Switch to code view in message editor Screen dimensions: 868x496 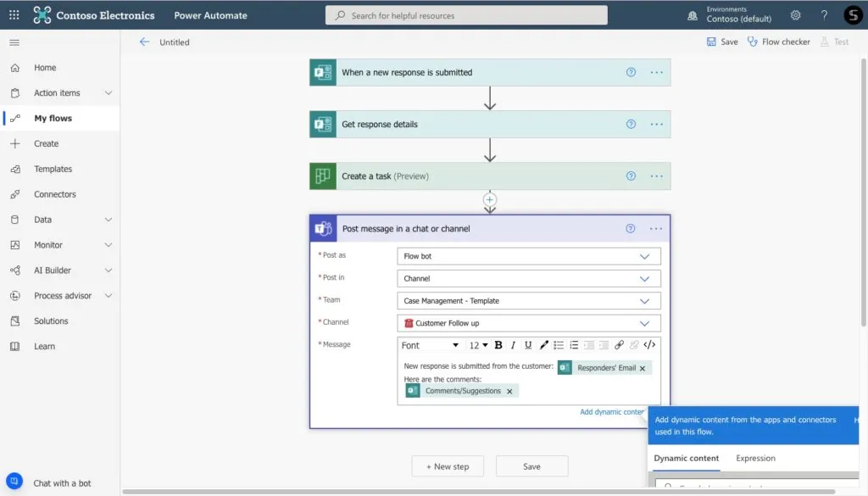coord(649,345)
